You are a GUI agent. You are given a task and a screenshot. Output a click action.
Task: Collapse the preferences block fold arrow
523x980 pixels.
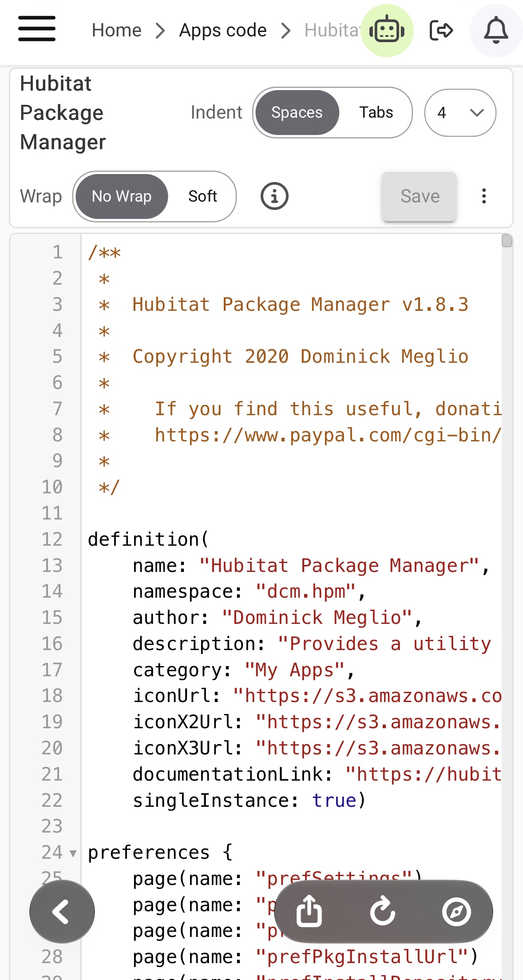pos(73,853)
